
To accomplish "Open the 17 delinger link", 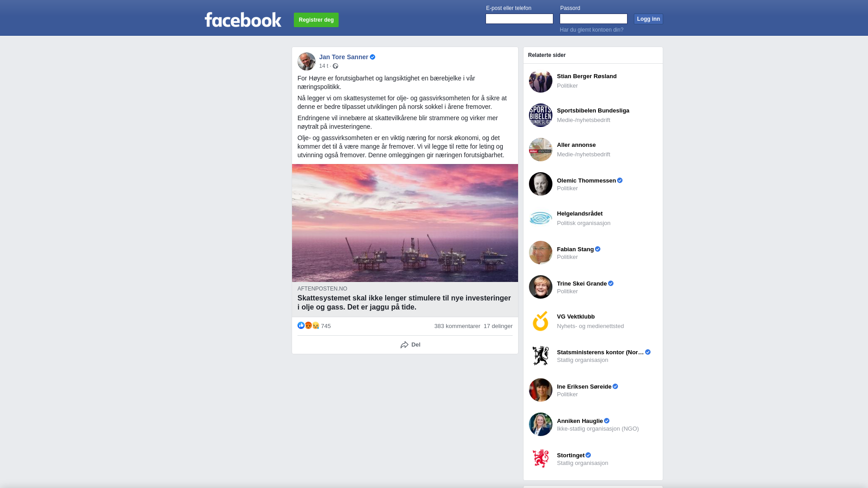I will tap(498, 326).
